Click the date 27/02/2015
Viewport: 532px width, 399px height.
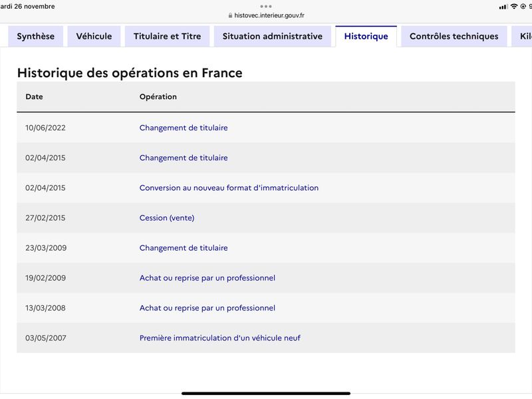click(x=45, y=218)
